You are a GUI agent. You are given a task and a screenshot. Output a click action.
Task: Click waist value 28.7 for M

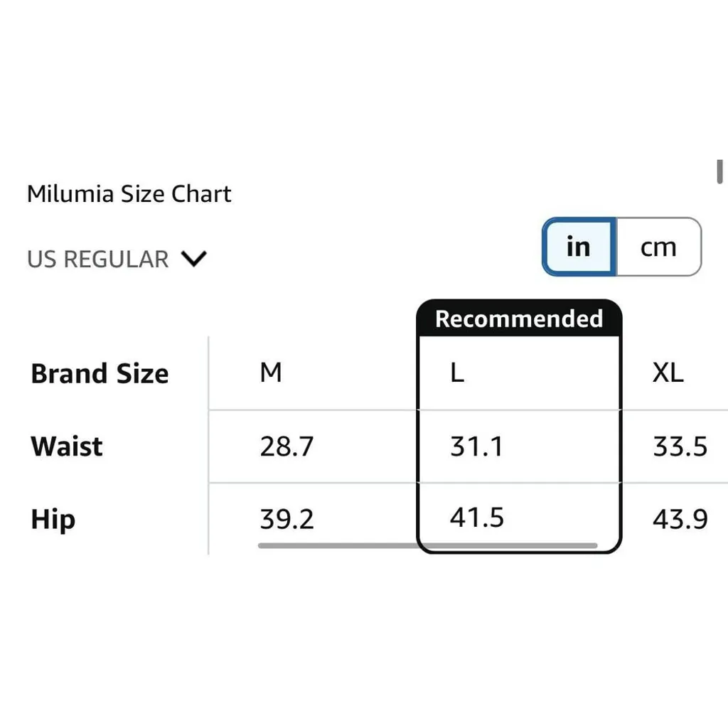[287, 446]
